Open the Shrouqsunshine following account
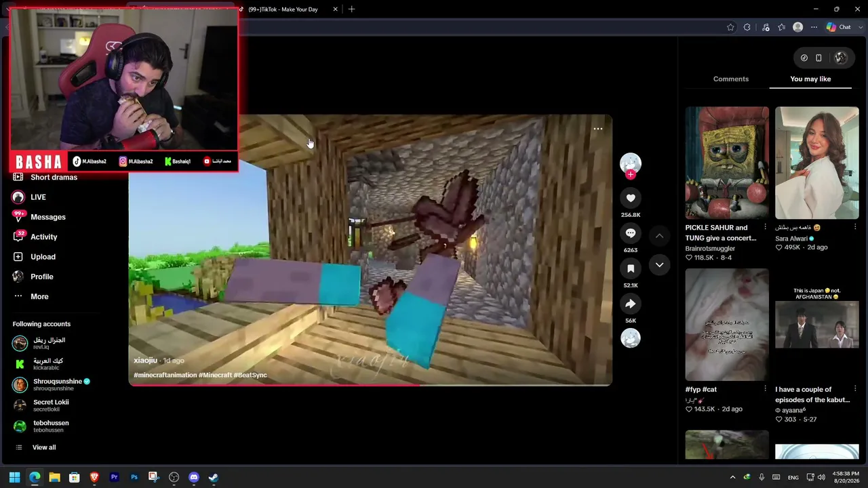Viewport: 868px width, 488px height. point(51,384)
